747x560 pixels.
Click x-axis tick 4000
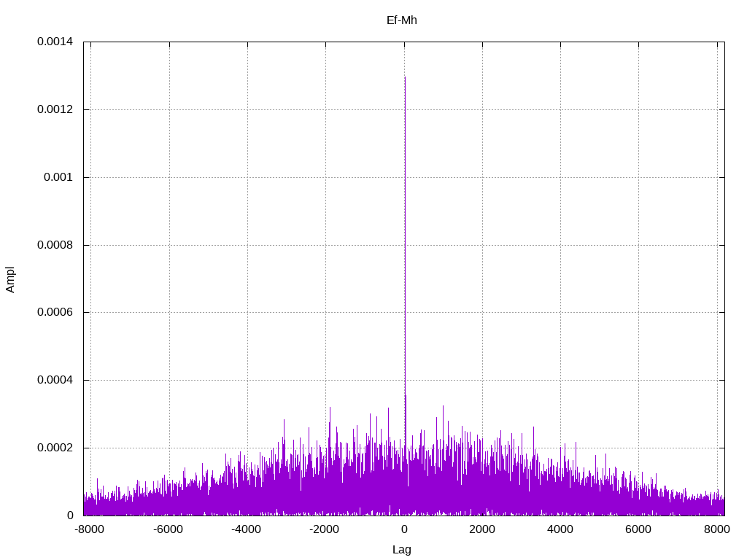click(560, 529)
